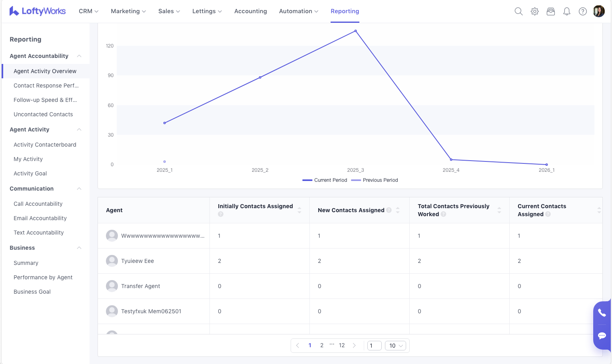Click info icon beside New Contacts Assigned

(389, 210)
